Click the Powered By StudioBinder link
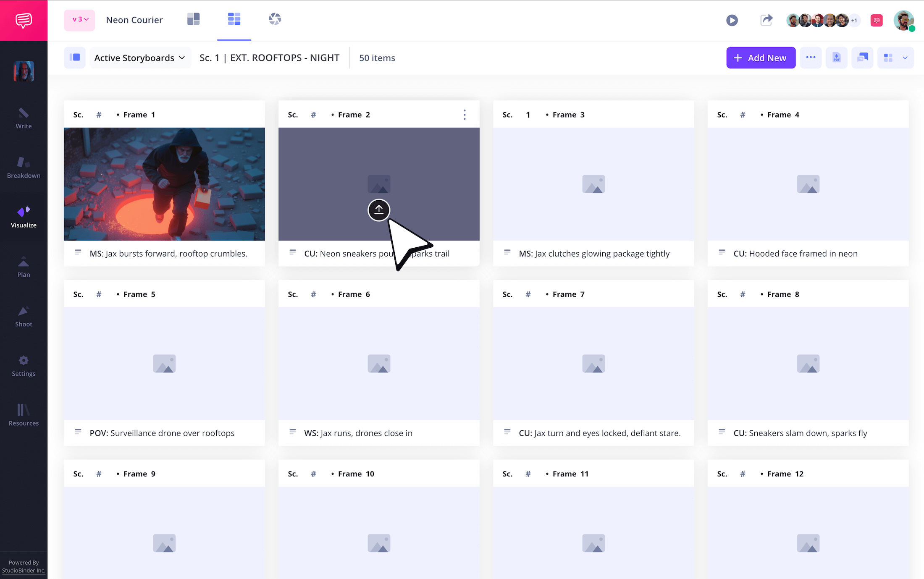This screenshot has height=579, width=924. click(x=24, y=566)
